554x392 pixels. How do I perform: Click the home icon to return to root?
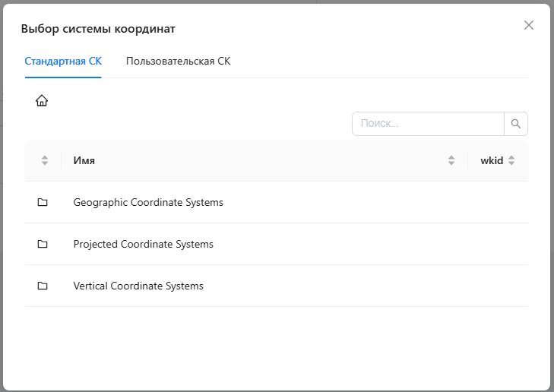[42, 100]
